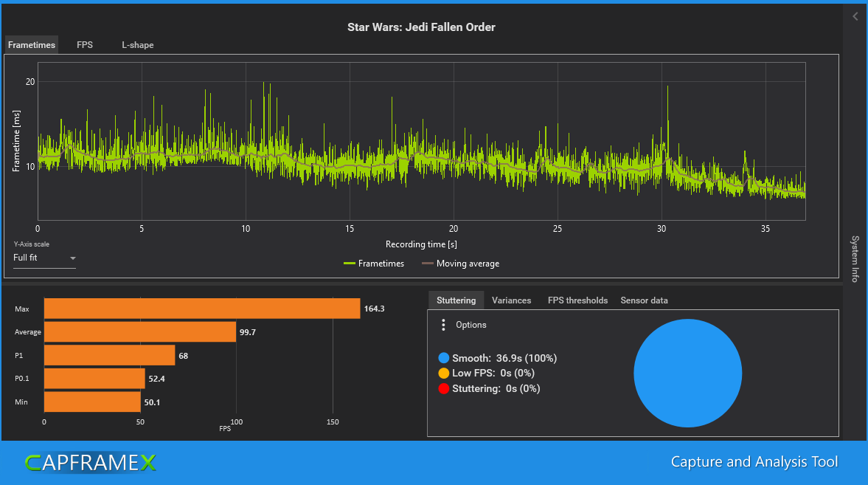Collapse System Info panel with chevron
This screenshot has width=868, height=485.
tap(855, 17)
